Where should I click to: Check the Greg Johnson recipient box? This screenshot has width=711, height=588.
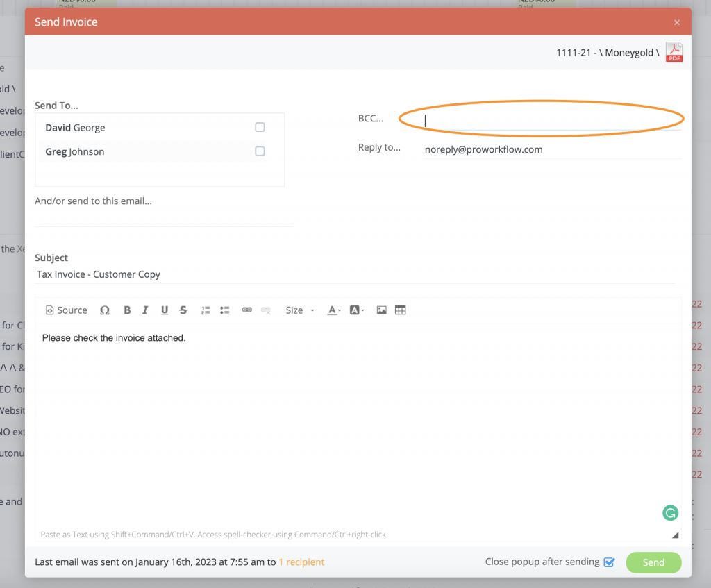click(260, 151)
